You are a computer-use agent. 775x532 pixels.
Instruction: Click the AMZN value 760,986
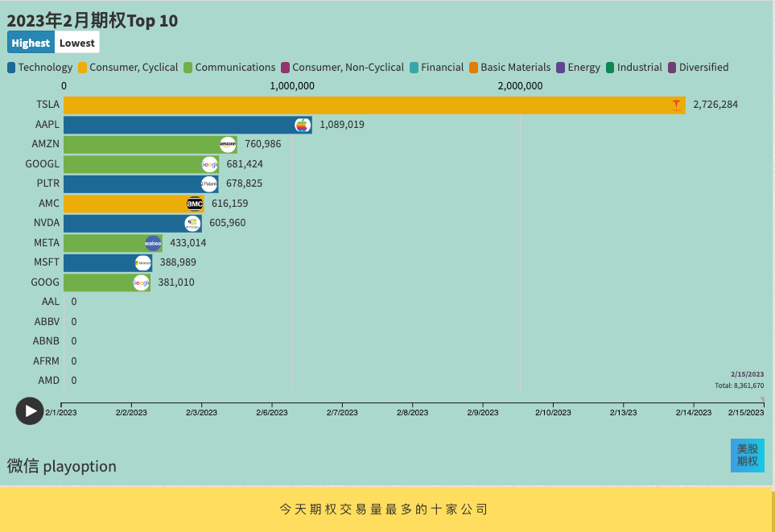point(263,144)
